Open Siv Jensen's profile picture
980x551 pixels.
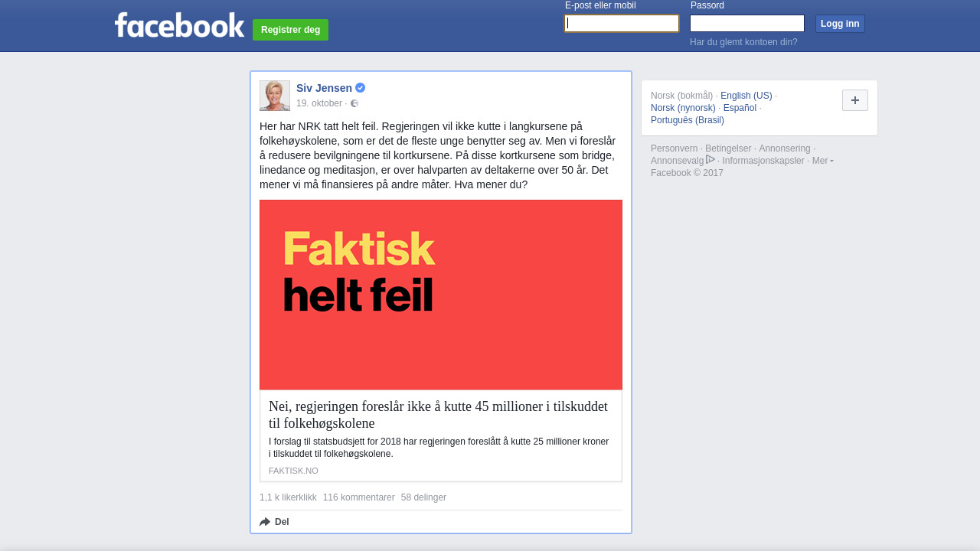click(x=275, y=96)
